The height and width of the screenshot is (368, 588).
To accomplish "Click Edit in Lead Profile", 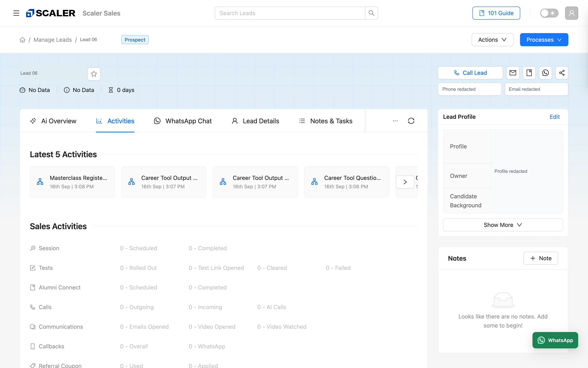I will pyautogui.click(x=555, y=117).
